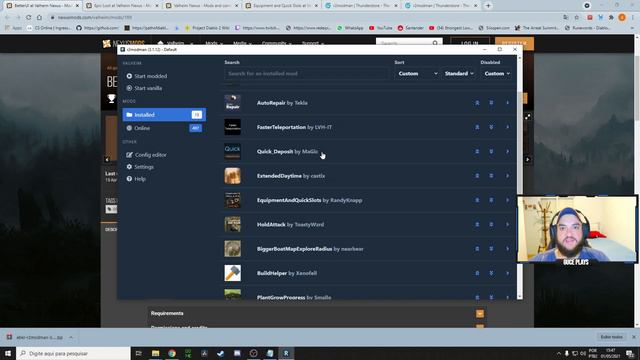Expand the Requirements section on Nexus page
The image size is (640, 360).
480,313
